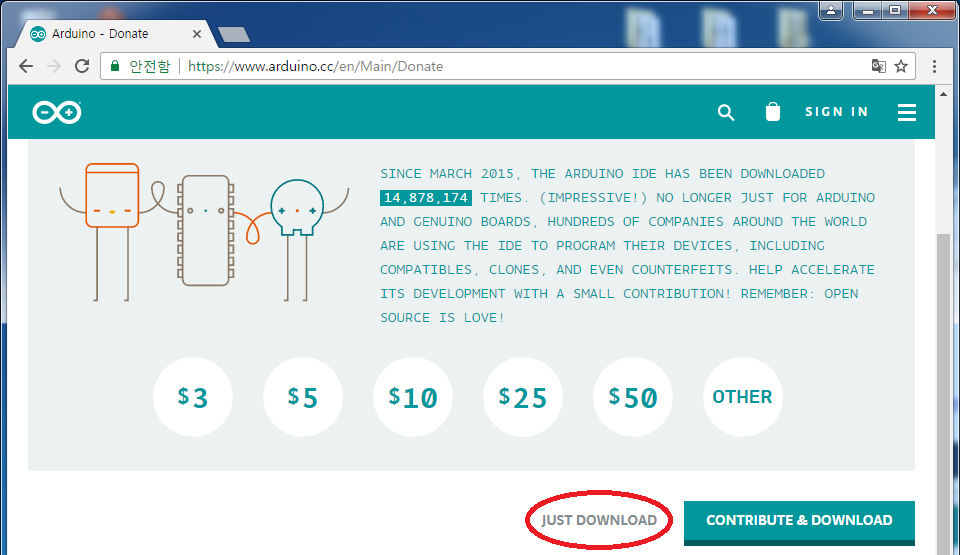Click the green padlock security icon

tap(115, 66)
